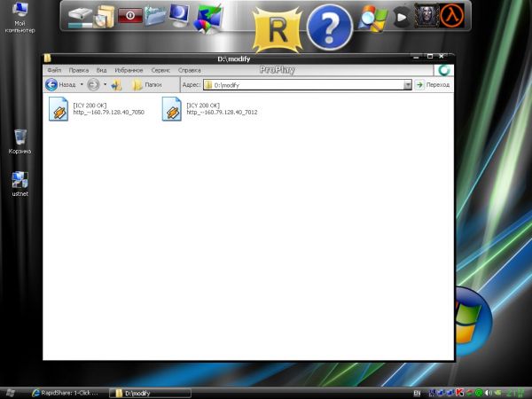Switch to RapidShare taskbar window
Viewport: 532px width, 399px height.
pos(65,393)
